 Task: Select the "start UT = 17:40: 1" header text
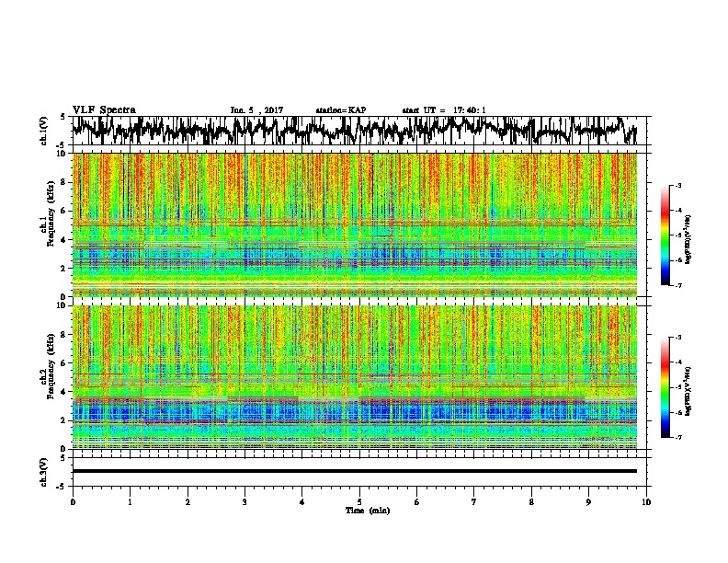tap(444, 110)
